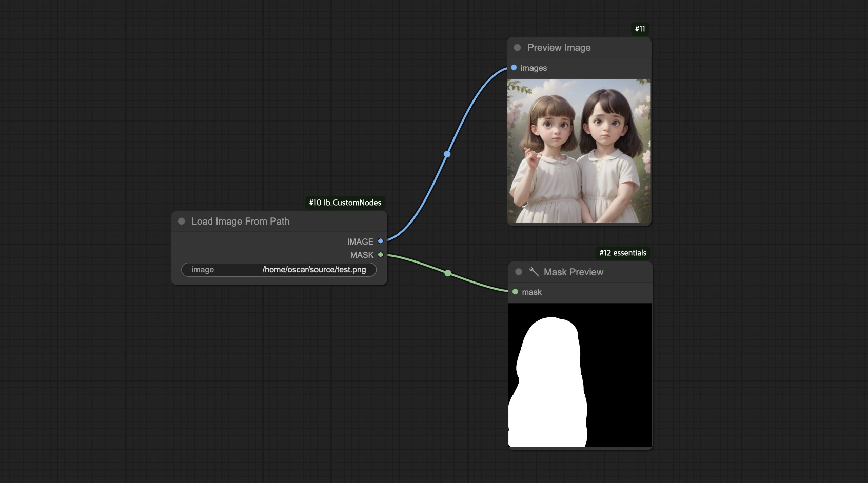Click the #11 node badge

click(x=640, y=29)
